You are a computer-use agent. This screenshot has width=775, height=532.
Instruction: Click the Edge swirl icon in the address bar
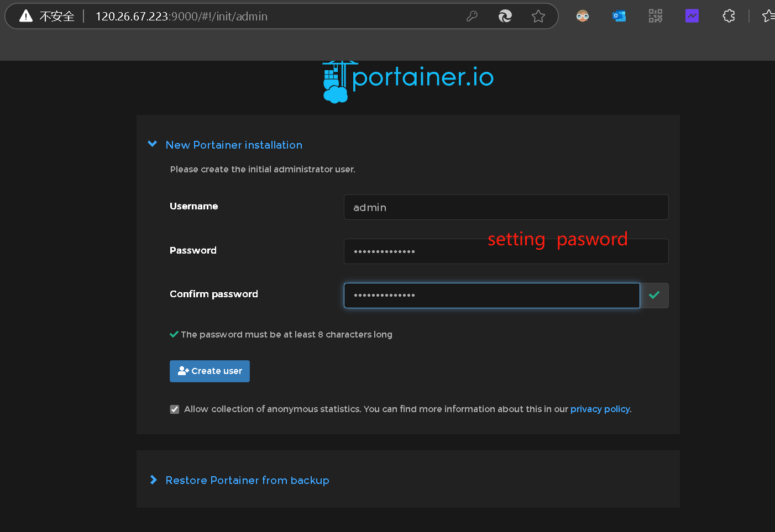tap(505, 15)
